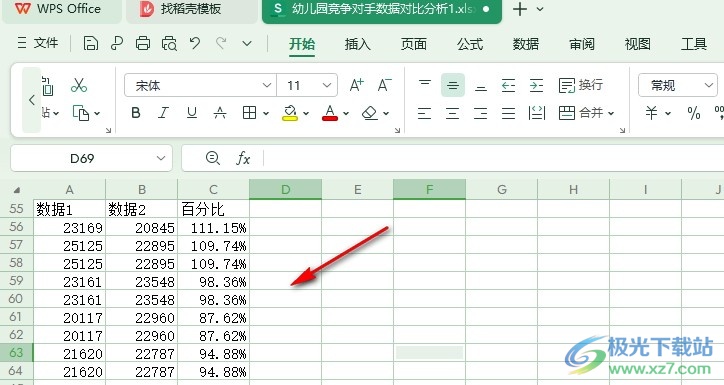The image size is (724, 385).
Task: Click the Eraser clear format icon
Action: pyautogui.click(x=370, y=113)
